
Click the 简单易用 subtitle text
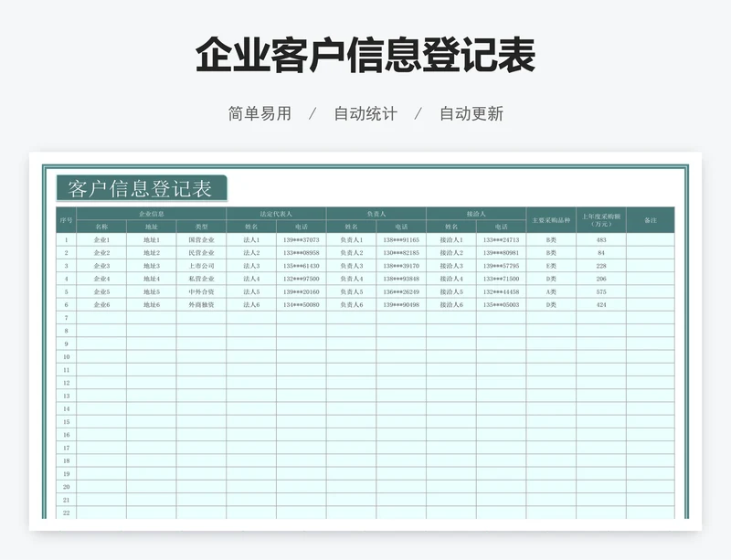click(x=260, y=113)
